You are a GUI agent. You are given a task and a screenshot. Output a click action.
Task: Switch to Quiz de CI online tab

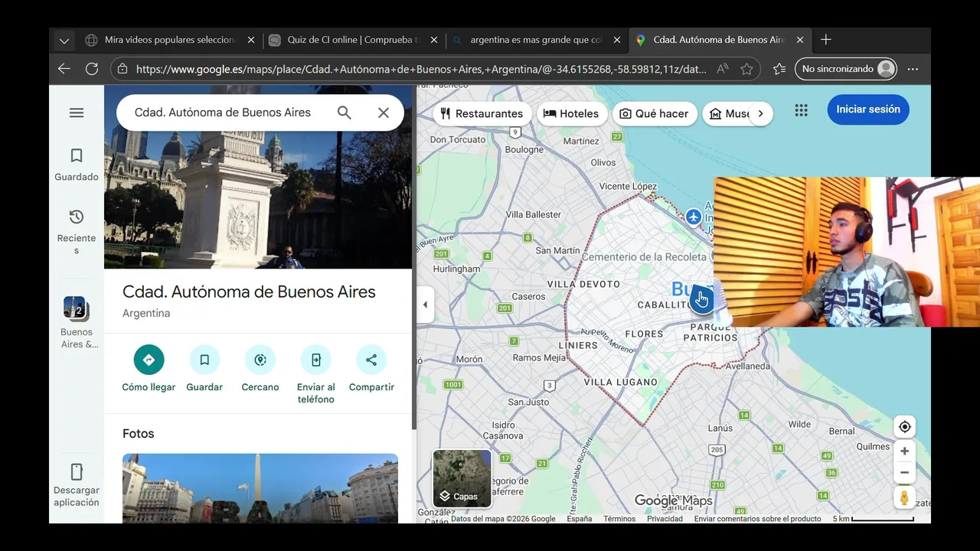352,40
